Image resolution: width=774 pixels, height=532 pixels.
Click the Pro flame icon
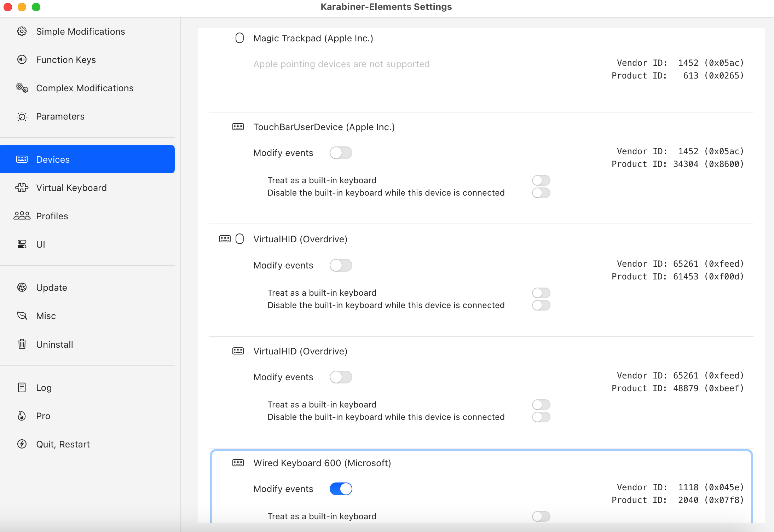pos(22,416)
